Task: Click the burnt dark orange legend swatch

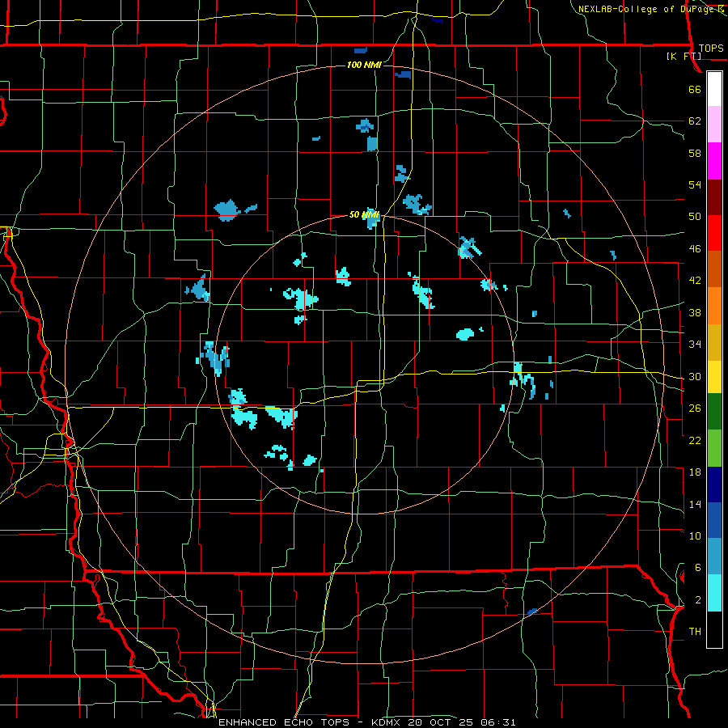Action: click(714, 269)
